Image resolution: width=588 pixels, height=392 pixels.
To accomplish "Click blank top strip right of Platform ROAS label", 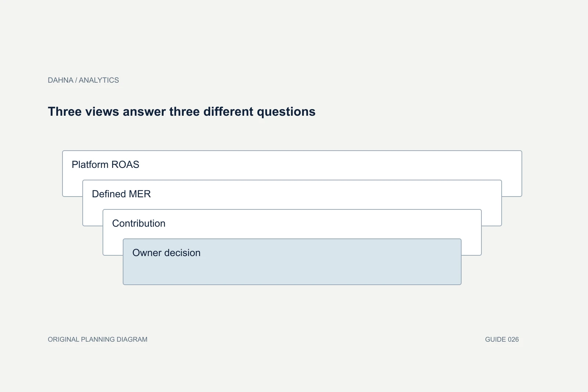I will coord(331,165).
